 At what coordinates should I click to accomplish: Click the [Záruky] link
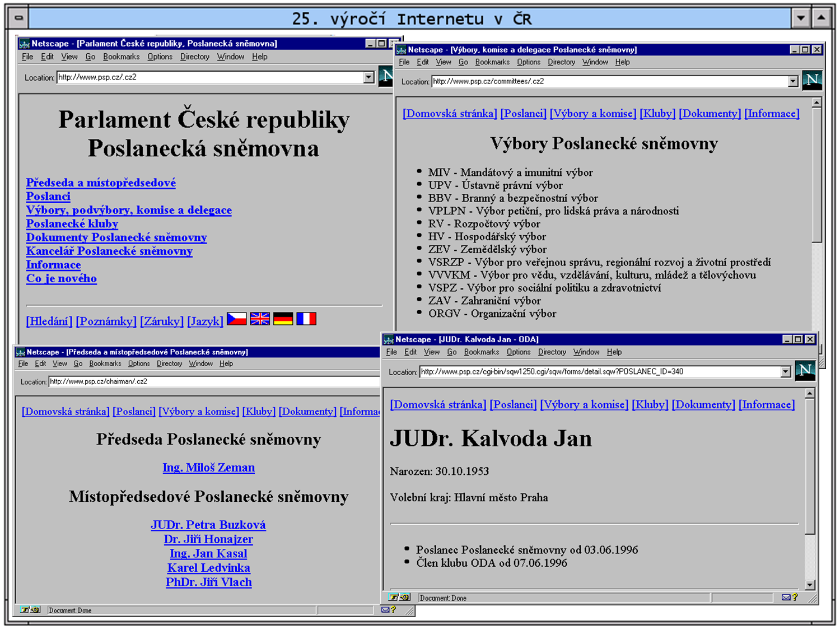[162, 321]
